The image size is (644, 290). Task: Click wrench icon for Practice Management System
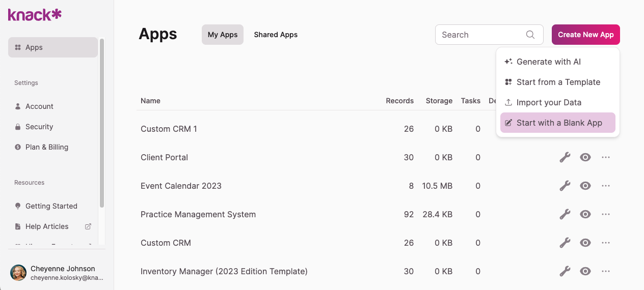(x=565, y=214)
